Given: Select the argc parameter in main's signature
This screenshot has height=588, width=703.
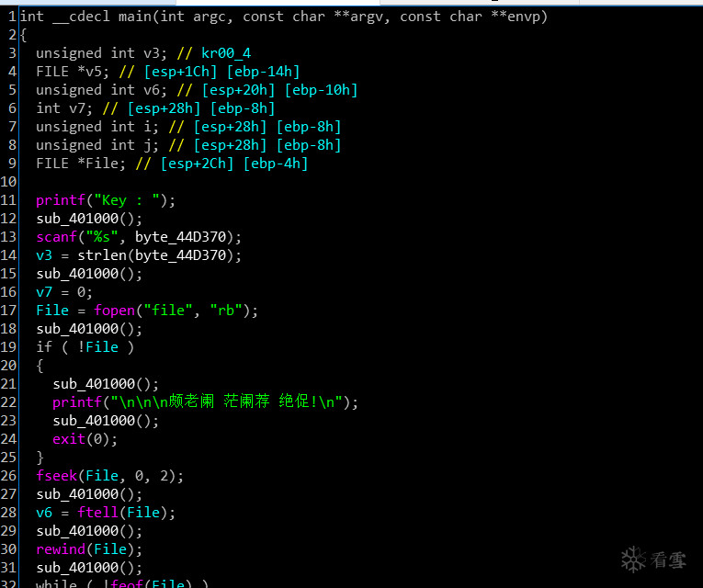Looking at the screenshot, I should point(210,17).
